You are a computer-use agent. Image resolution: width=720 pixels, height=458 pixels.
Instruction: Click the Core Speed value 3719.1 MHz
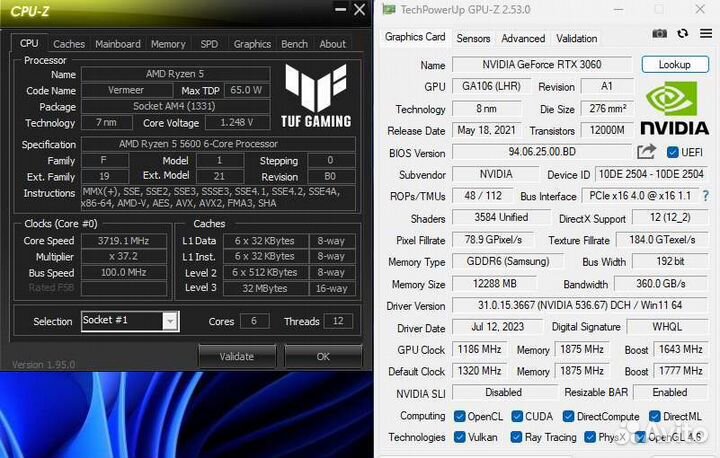coord(124,241)
